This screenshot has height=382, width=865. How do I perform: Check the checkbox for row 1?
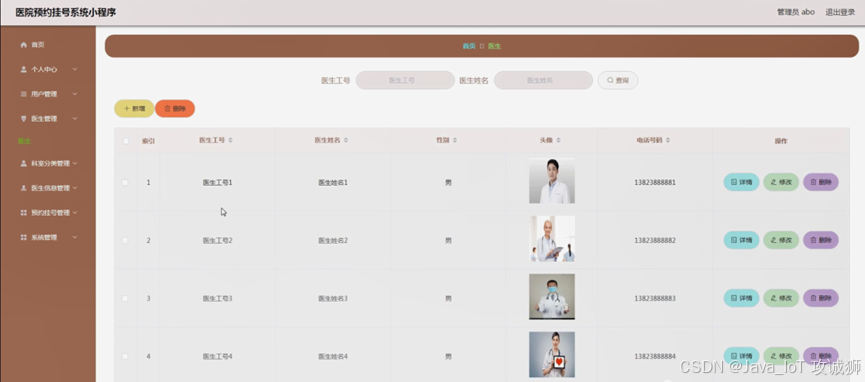tap(125, 182)
